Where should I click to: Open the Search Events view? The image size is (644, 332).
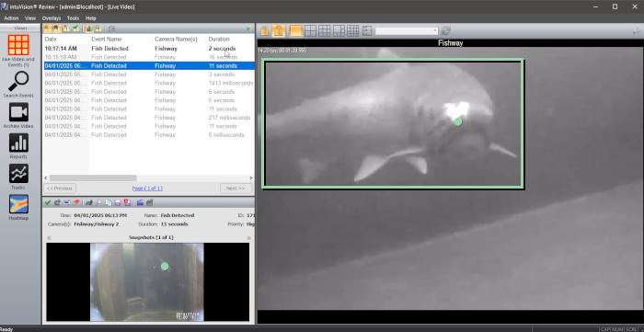coord(18,84)
